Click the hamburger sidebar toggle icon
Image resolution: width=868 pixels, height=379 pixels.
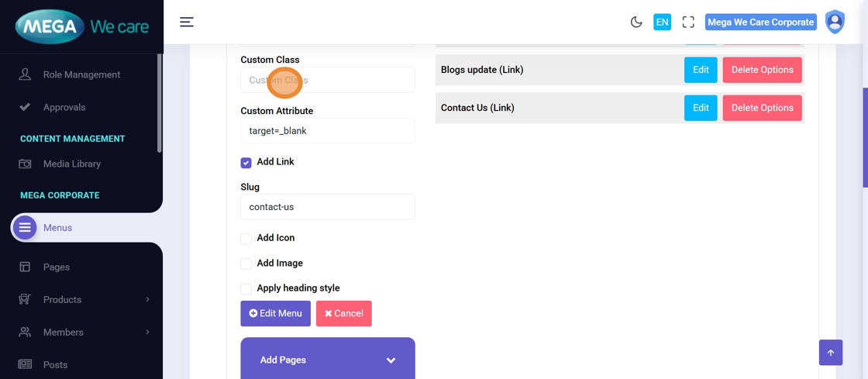[x=187, y=22]
